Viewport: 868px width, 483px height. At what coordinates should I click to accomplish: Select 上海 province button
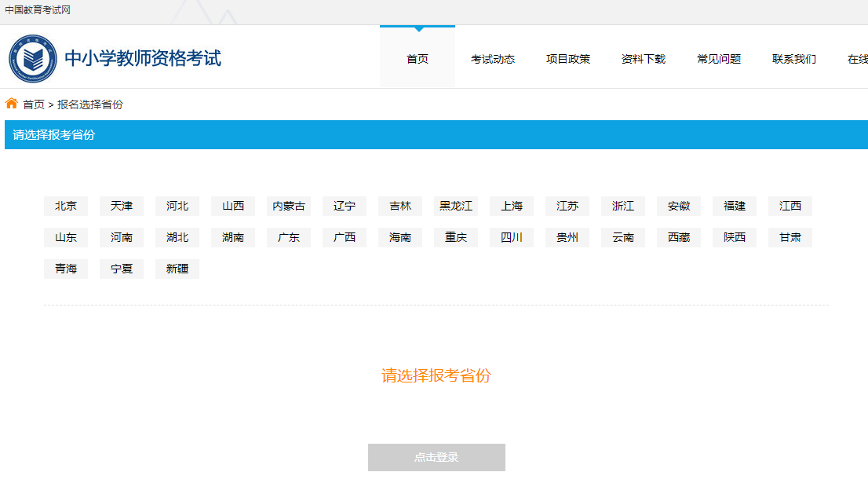coord(512,207)
